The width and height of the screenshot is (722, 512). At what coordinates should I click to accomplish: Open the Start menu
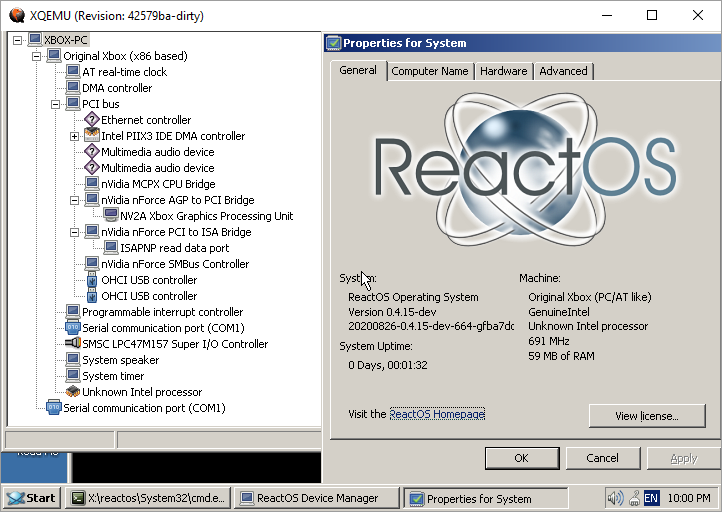pos(32,498)
